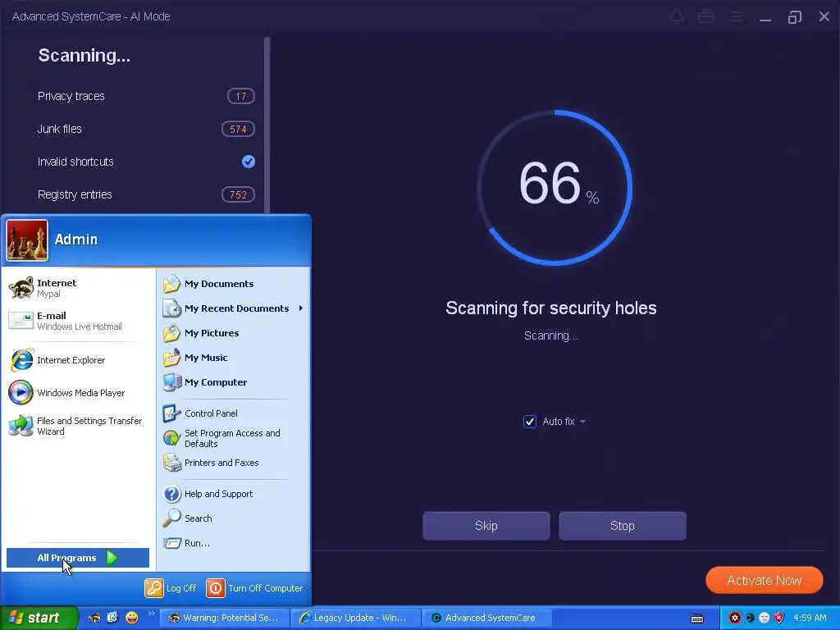Launch Internet Explorer quick launch icon

click(x=112, y=618)
